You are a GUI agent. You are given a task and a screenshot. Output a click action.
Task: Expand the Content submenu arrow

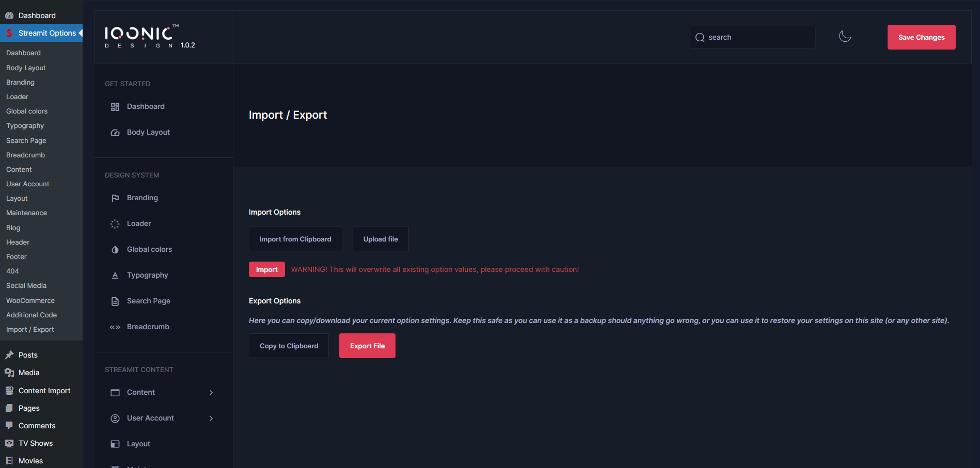[x=211, y=393]
